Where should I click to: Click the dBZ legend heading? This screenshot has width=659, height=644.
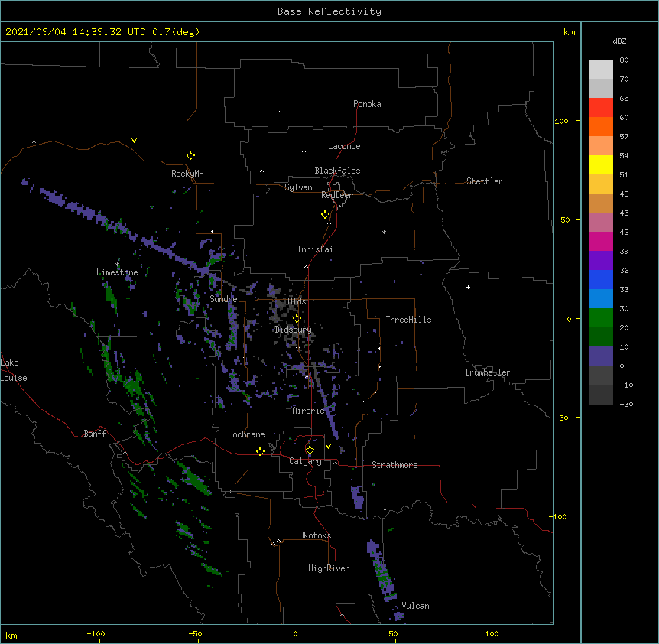[619, 41]
